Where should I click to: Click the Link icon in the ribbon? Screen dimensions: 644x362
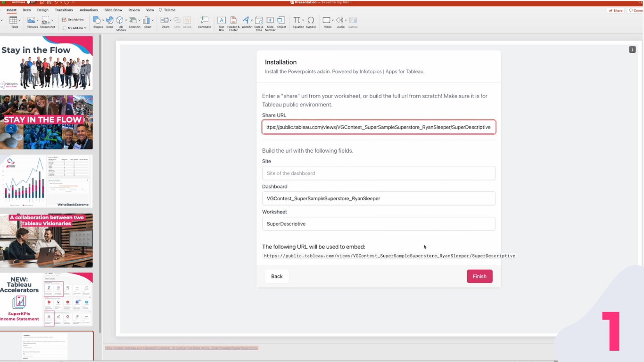[x=177, y=22]
